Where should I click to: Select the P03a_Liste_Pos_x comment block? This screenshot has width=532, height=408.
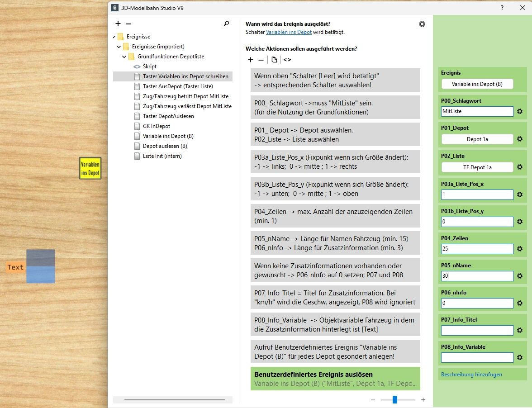[335, 162]
